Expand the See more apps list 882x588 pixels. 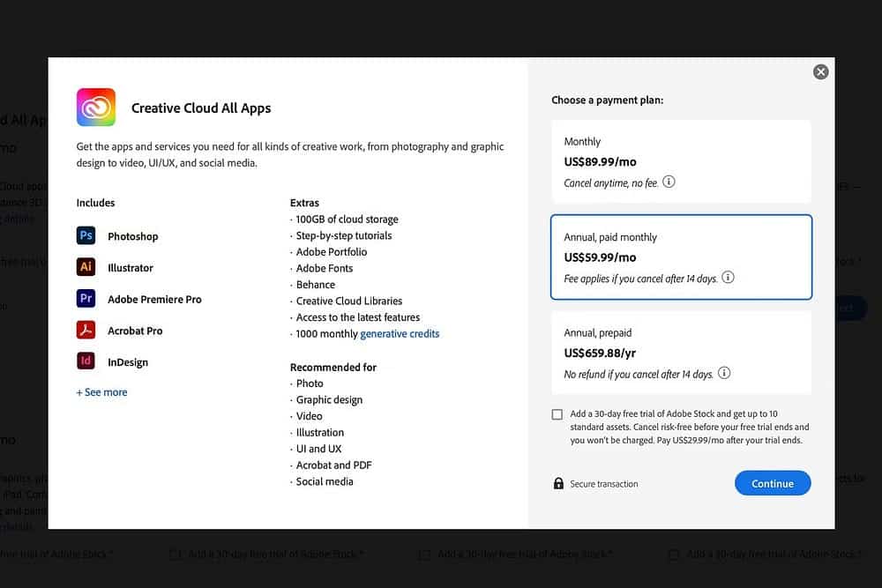pyautogui.click(x=101, y=391)
